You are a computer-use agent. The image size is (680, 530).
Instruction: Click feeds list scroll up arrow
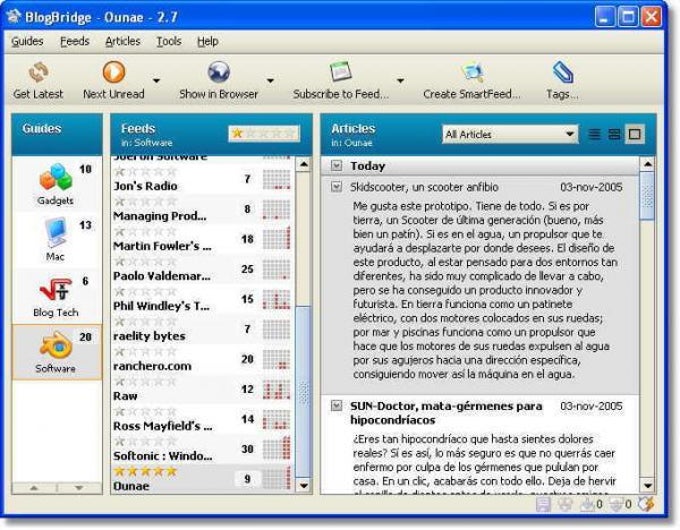(x=304, y=164)
